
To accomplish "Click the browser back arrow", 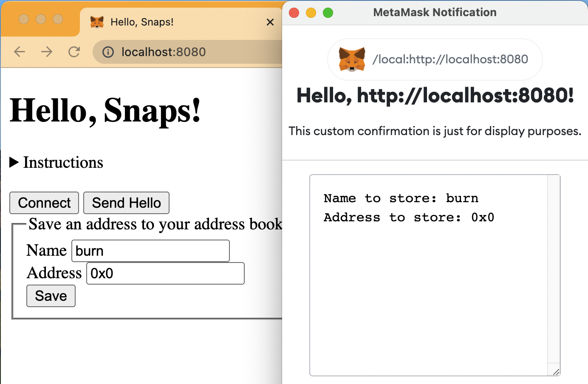I will 20,52.
